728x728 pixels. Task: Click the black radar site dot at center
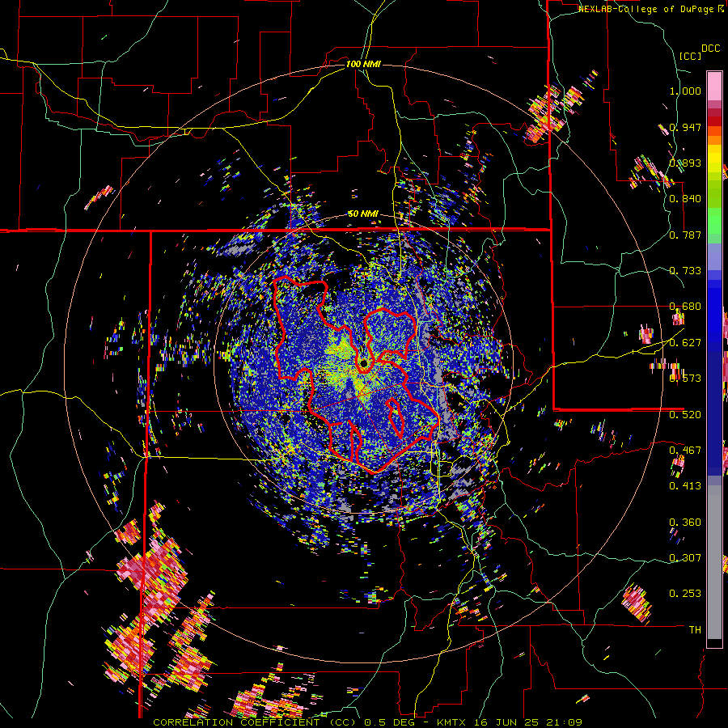click(x=363, y=363)
